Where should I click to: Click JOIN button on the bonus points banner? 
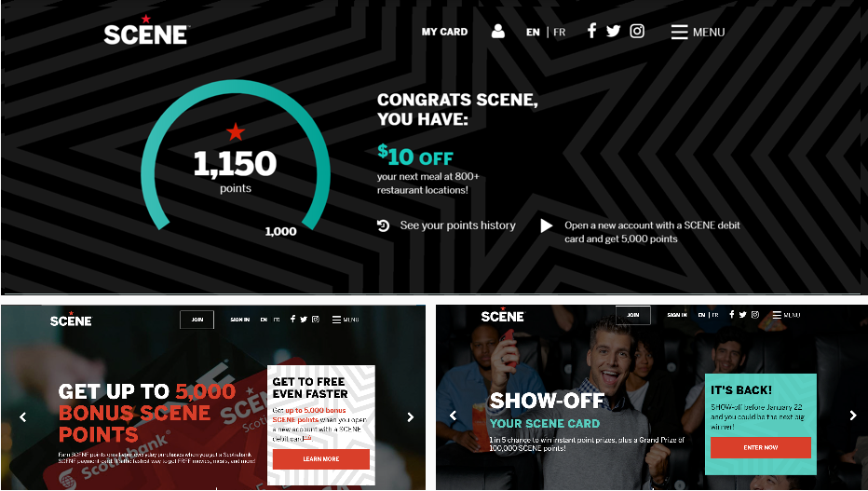[x=197, y=320]
